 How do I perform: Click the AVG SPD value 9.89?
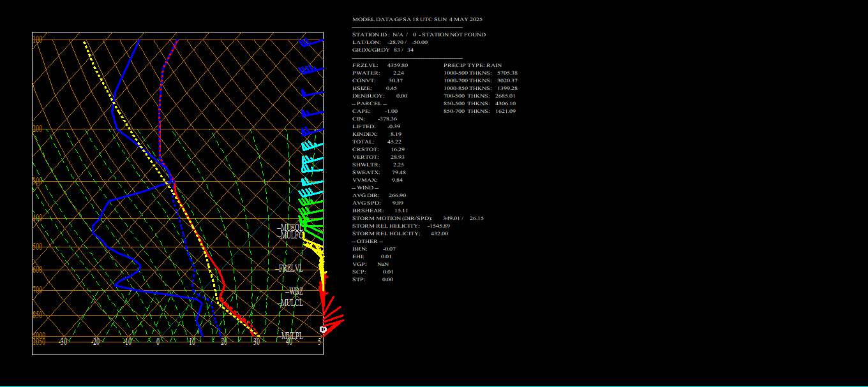click(398, 203)
